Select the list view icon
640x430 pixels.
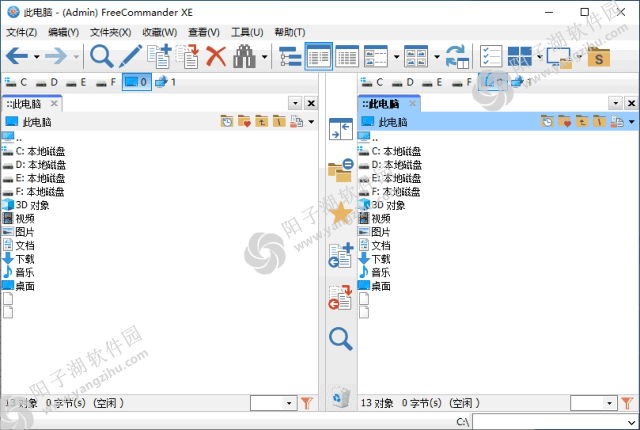point(347,56)
